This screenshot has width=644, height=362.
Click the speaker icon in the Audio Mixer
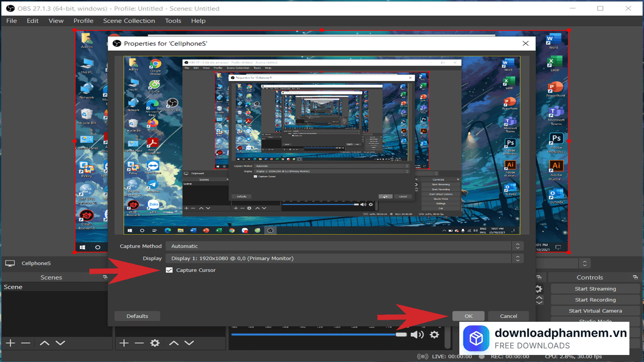417,333
